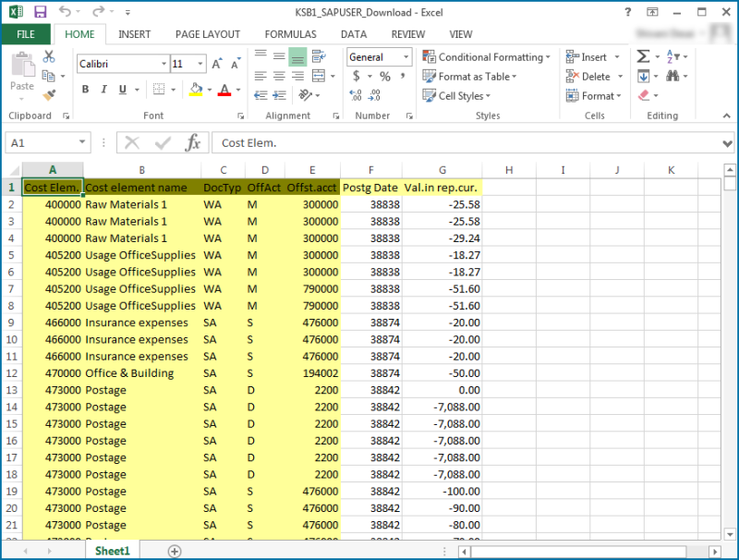
Task: Open Find & Select binoculars
Action: (672, 77)
